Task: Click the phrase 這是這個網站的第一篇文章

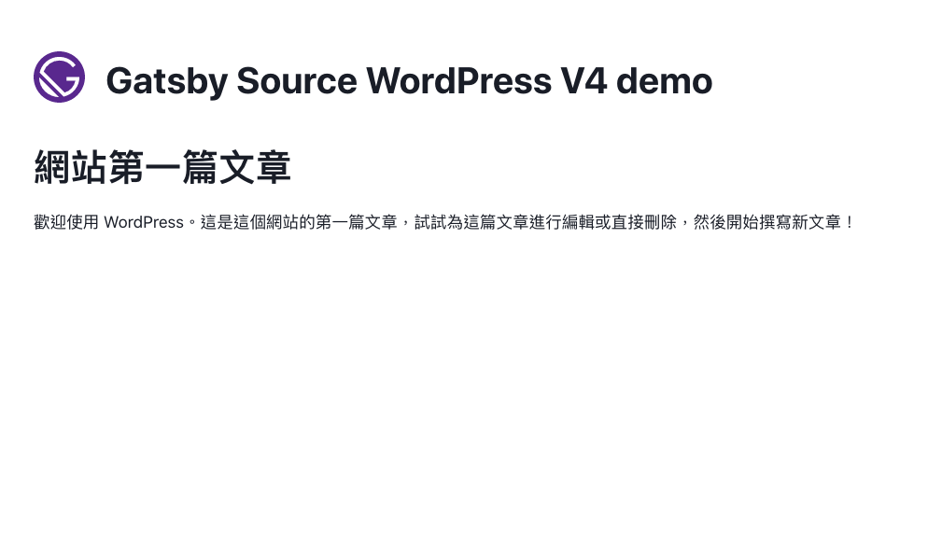Action: pyautogui.click(x=299, y=222)
